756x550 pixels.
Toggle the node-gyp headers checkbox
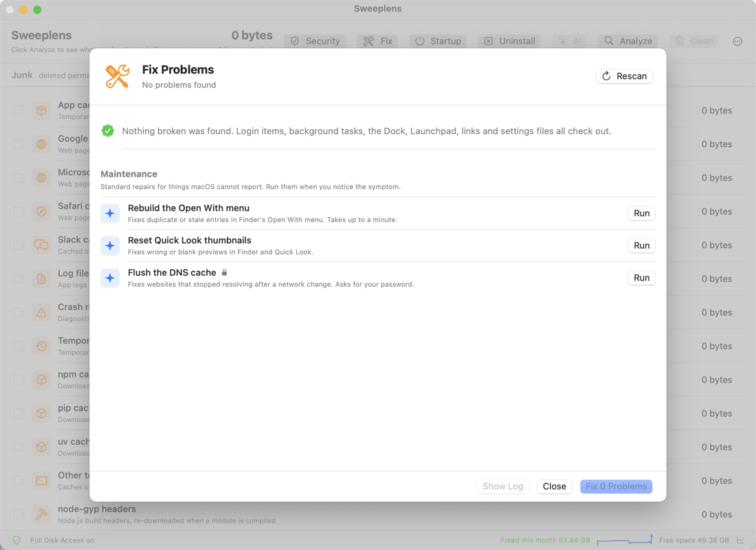pos(18,514)
